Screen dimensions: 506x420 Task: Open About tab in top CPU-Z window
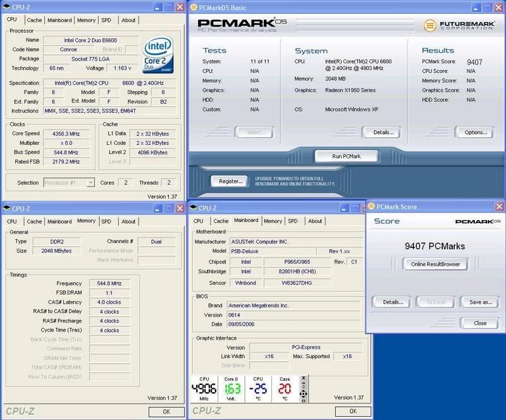(x=128, y=20)
